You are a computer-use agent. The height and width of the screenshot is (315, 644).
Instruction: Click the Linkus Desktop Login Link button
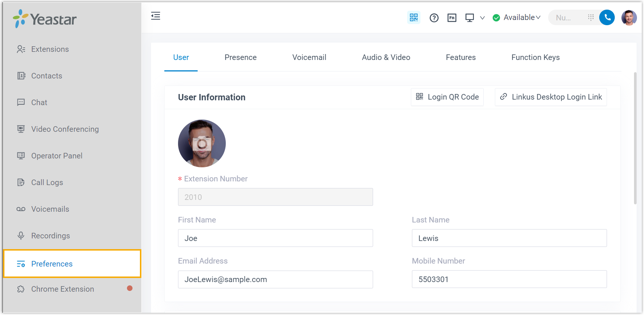[x=551, y=97]
